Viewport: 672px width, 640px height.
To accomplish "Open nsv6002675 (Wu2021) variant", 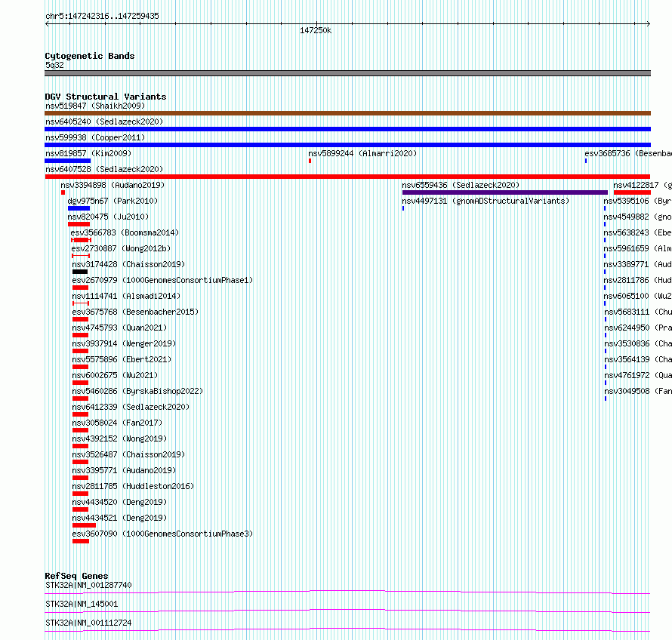I will pyautogui.click(x=115, y=375).
